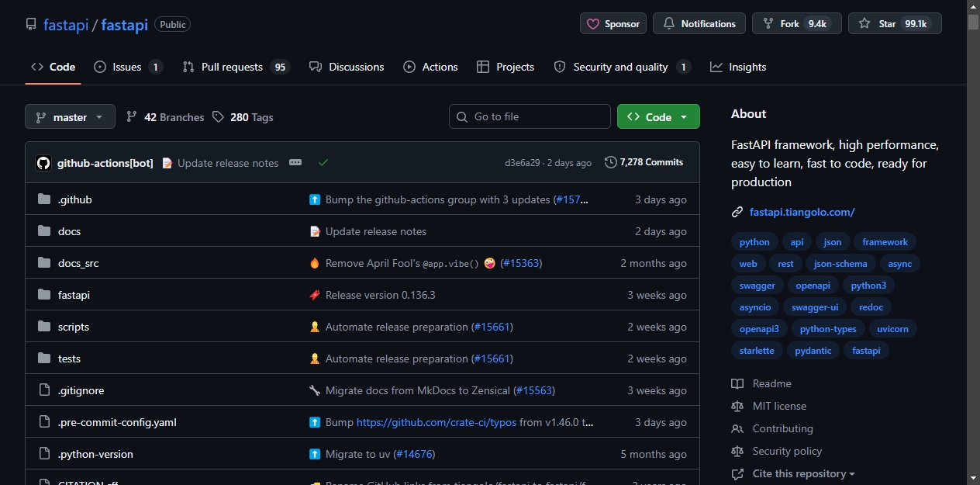Viewport: 980px width, 485px height.
Task: Click the pydantic topic tag
Action: coord(813,351)
